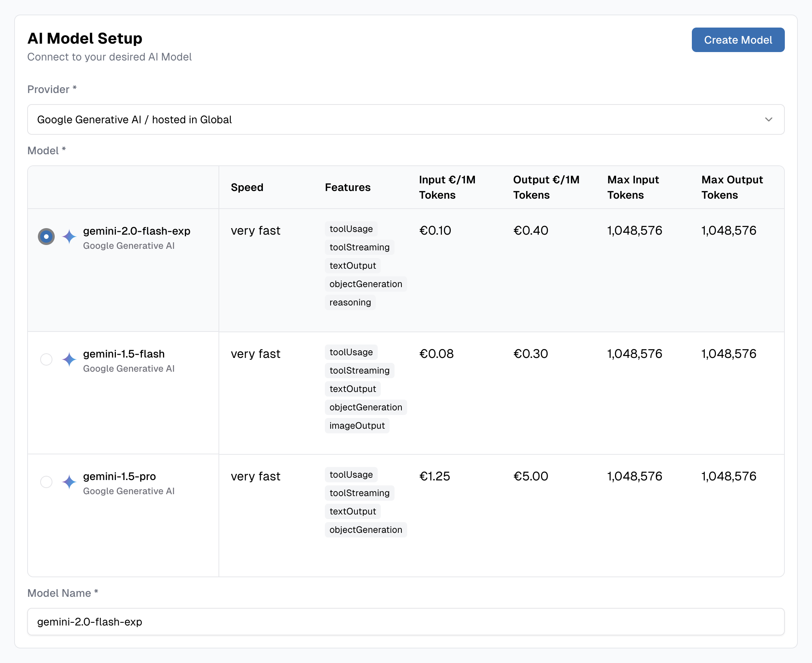Click the Features column header
This screenshot has width=812, height=663.
[x=347, y=187]
